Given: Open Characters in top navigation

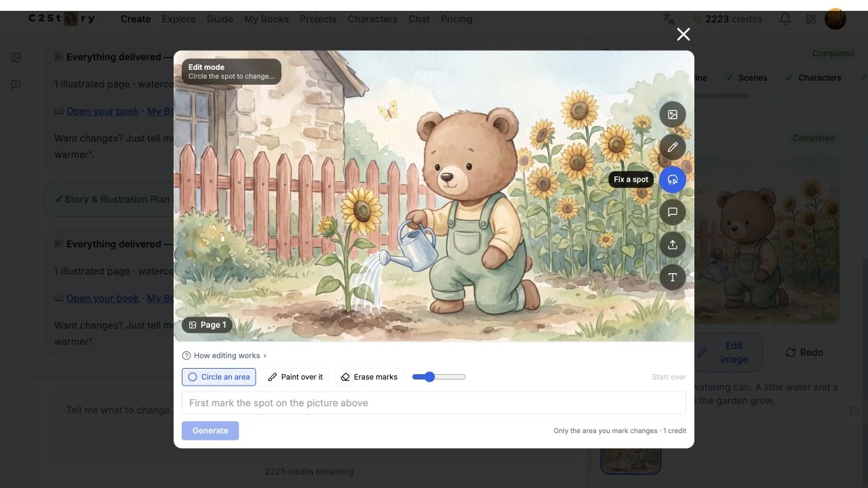Looking at the screenshot, I should pos(372,19).
